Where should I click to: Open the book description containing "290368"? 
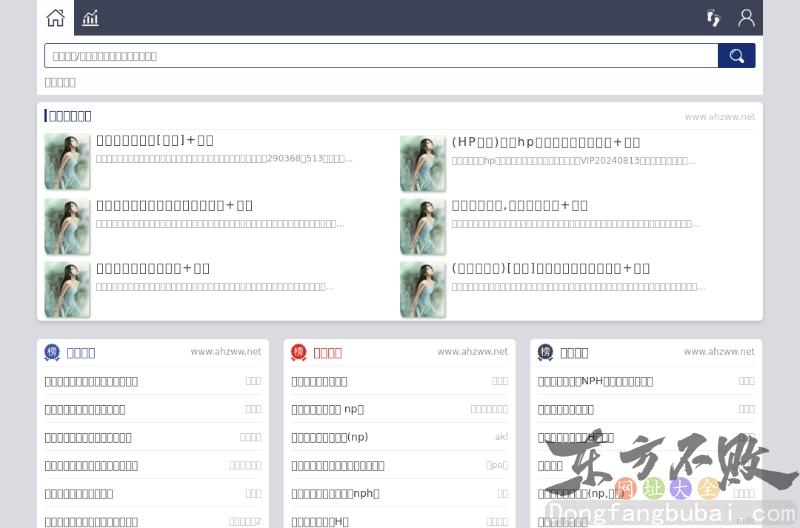coord(225,159)
